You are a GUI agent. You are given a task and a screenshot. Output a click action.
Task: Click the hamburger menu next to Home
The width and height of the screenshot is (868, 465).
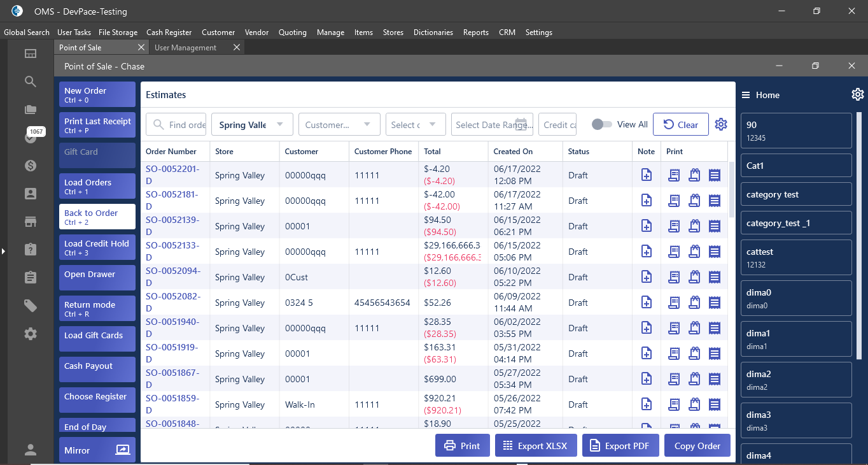coord(746,95)
